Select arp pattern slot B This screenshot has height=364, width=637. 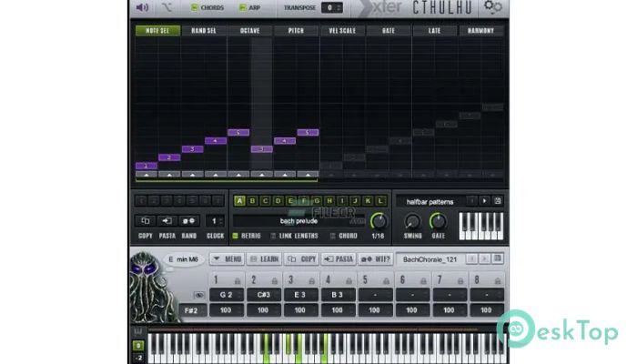[252, 201]
